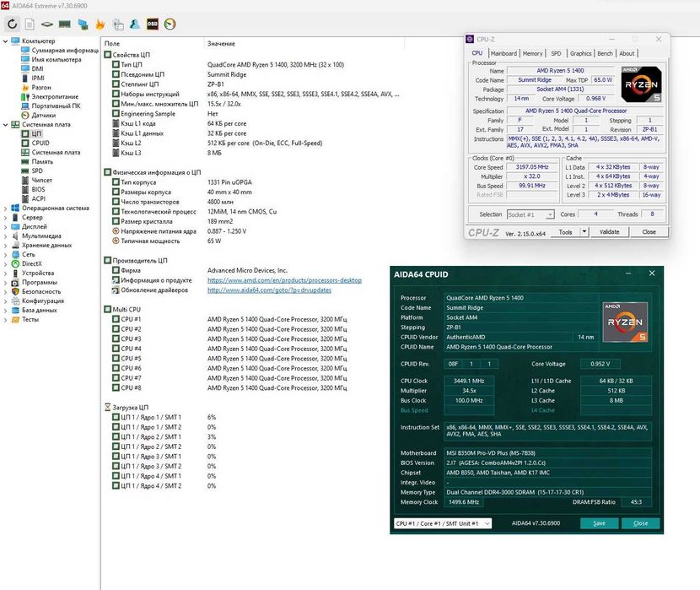Screen dimensions: 700x590
Task: Expand the Дисплей tree node
Action: point(5,227)
